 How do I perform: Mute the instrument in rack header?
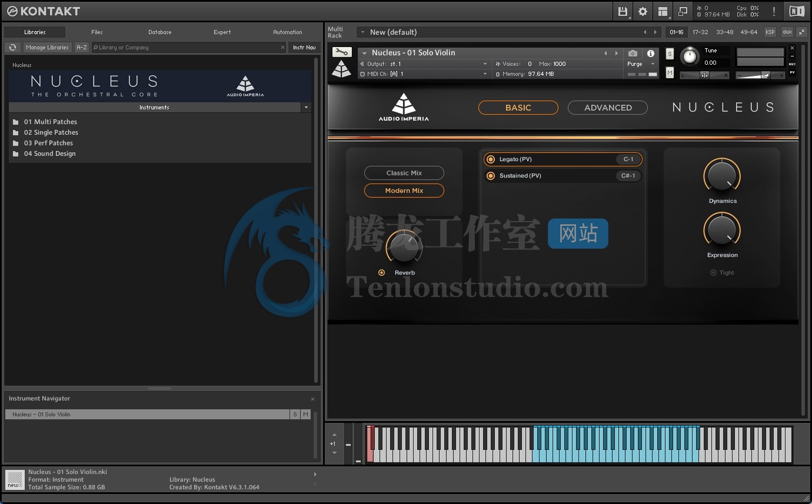click(670, 72)
